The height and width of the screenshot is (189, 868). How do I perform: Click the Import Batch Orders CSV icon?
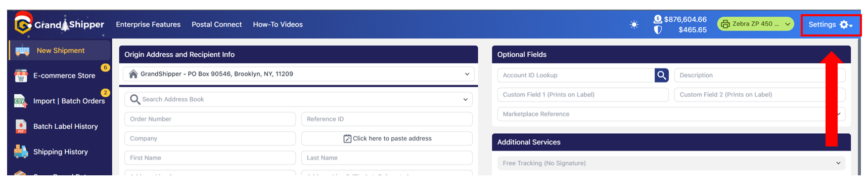point(20,101)
